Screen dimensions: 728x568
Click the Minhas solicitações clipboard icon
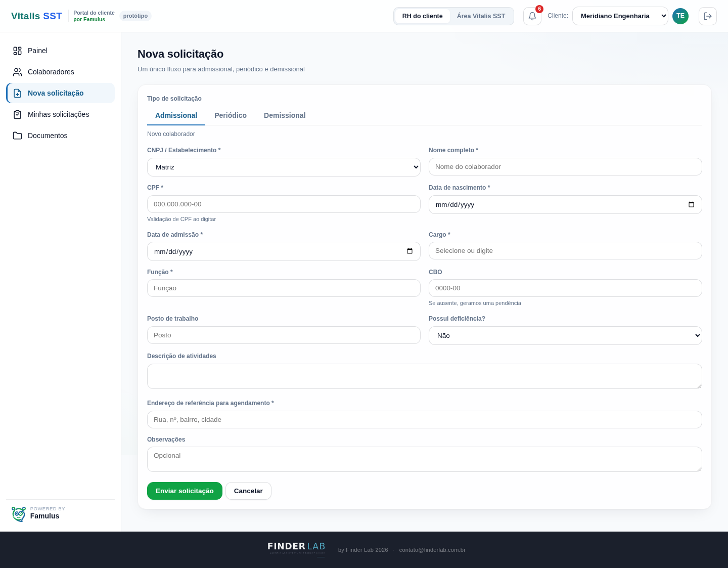tap(18, 114)
